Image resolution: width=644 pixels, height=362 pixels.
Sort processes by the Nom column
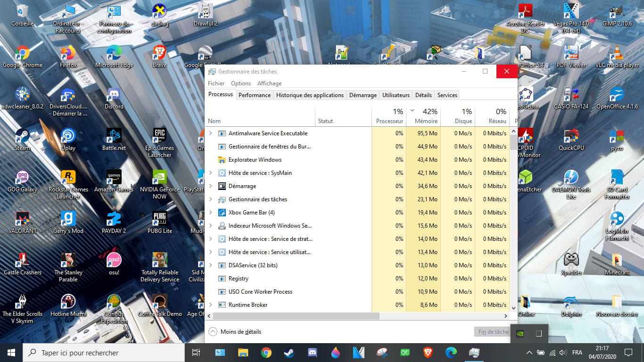tap(261, 116)
